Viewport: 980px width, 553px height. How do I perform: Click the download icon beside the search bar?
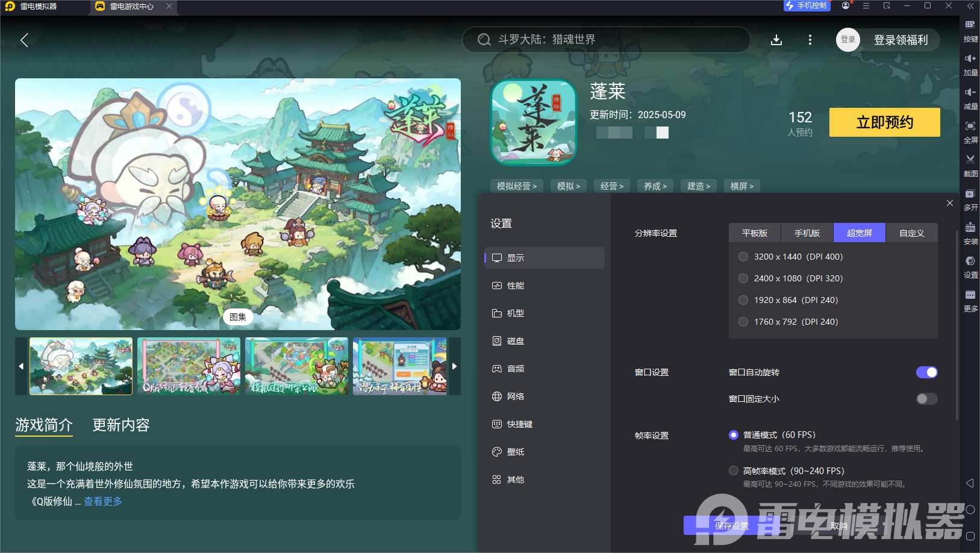pyautogui.click(x=776, y=40)
